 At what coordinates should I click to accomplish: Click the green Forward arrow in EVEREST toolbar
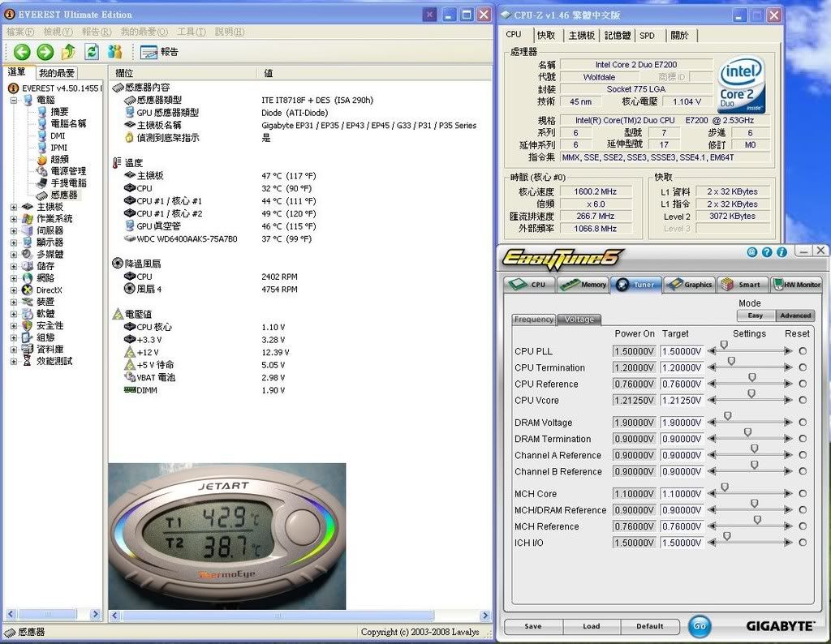(45, 52)
